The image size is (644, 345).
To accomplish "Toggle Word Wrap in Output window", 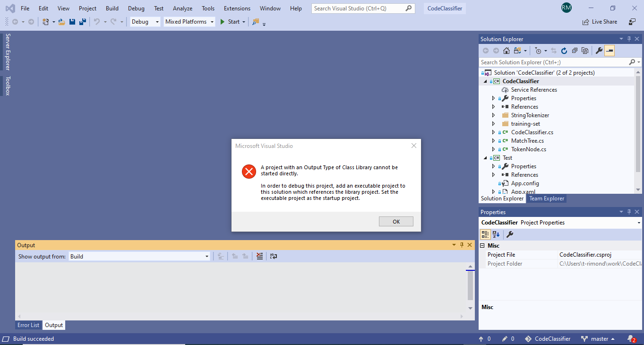I will [x=273, y=256].
